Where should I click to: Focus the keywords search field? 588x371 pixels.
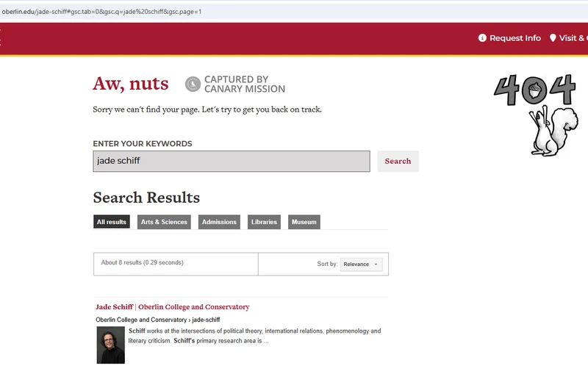(232, 161)
